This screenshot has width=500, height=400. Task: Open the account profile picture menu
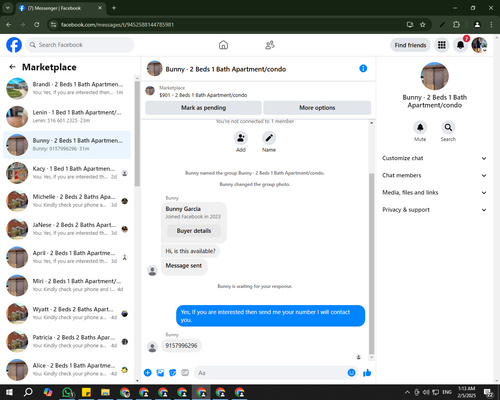[x=479, y=45]
